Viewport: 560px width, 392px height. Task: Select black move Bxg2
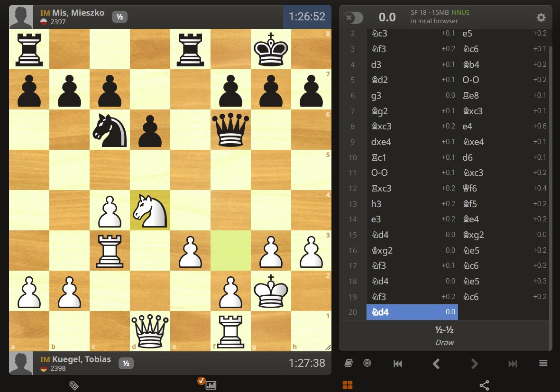(x=504, y=235)
